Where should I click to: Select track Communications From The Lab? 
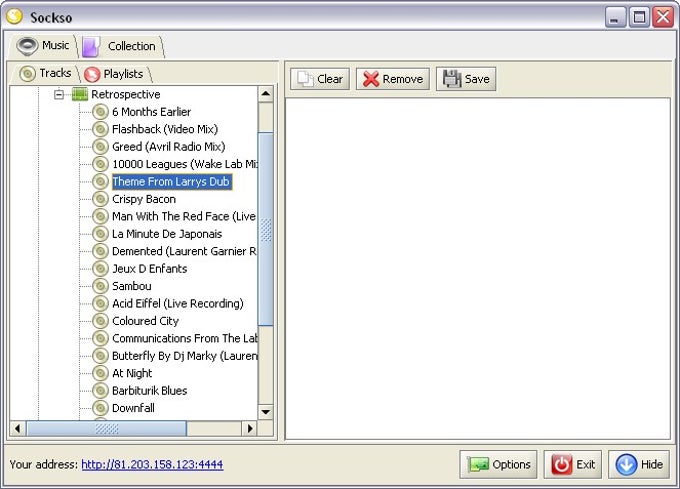[x=185, y=338]
